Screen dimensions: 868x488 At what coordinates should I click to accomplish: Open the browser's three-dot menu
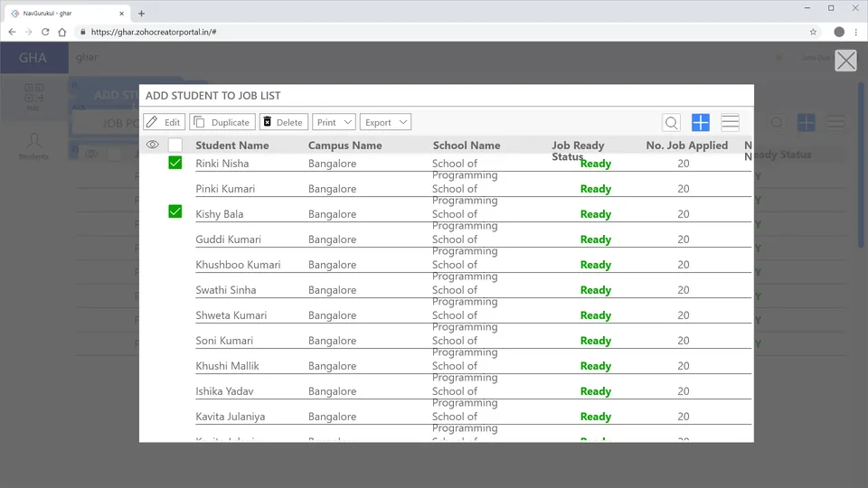click(x=856, y=32)
